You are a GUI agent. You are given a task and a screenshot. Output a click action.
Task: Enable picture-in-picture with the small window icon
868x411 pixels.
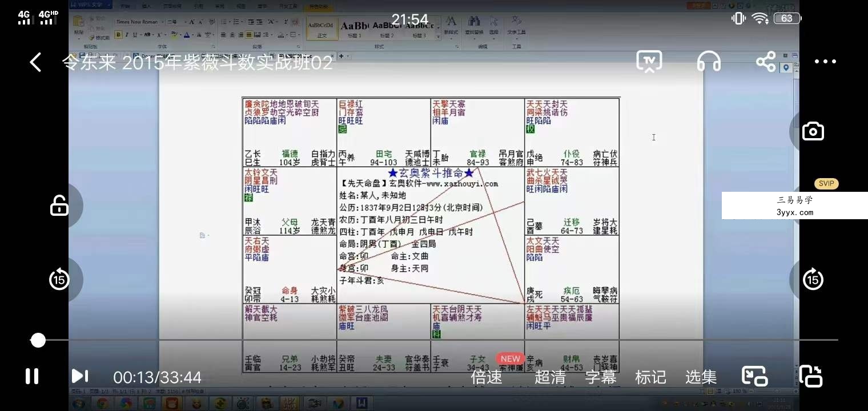(754, 376)
